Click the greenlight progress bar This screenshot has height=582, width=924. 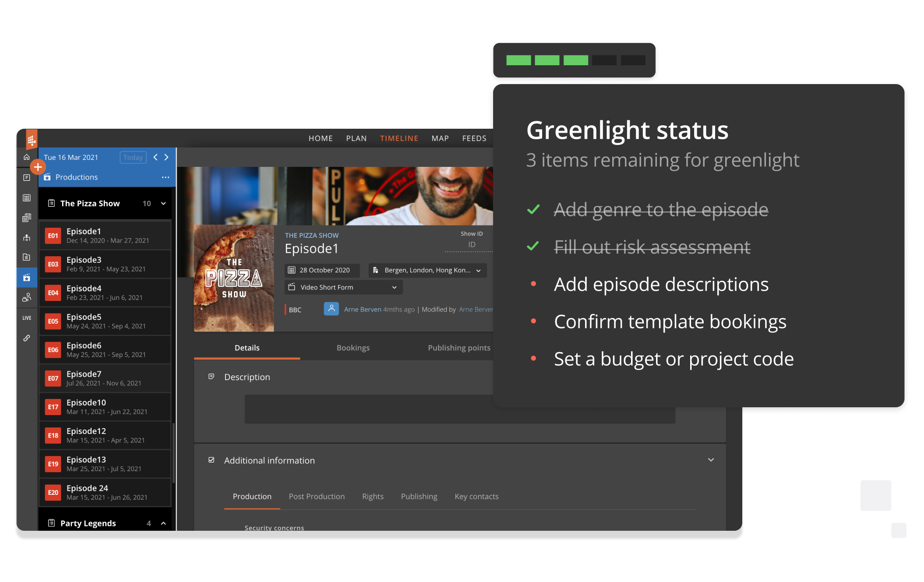tap(575, 60)
